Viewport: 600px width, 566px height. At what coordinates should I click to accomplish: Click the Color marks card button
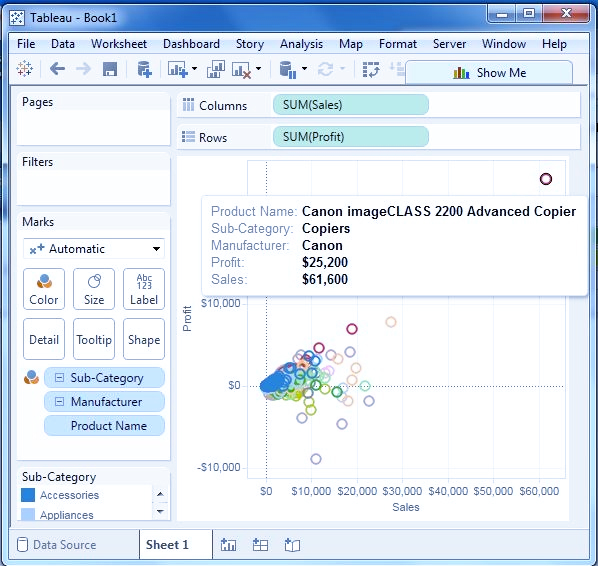click(x=44, y=289)
